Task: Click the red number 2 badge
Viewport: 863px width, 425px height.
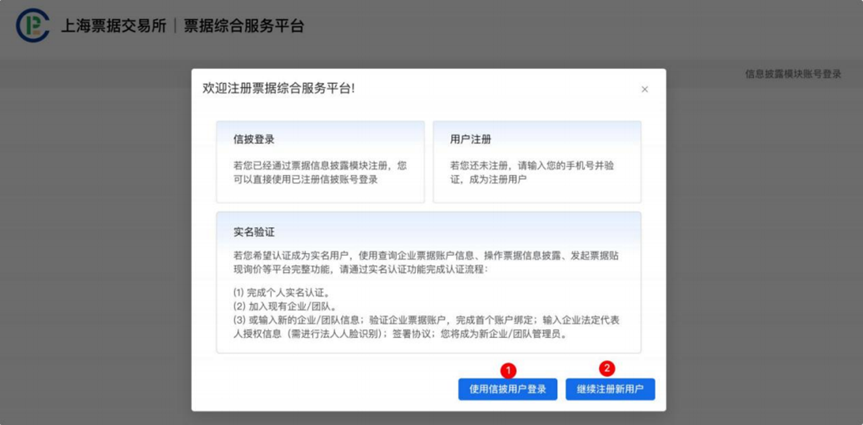Action: coord(606,368)
